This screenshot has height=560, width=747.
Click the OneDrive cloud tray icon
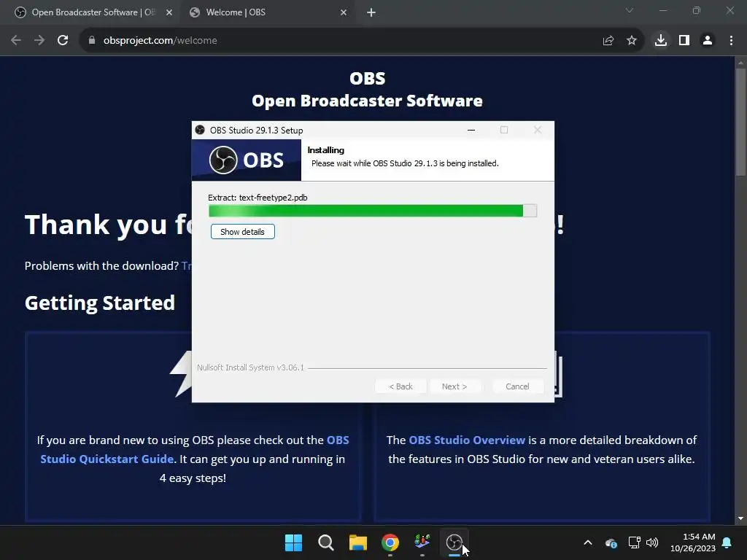click(611, 542)
